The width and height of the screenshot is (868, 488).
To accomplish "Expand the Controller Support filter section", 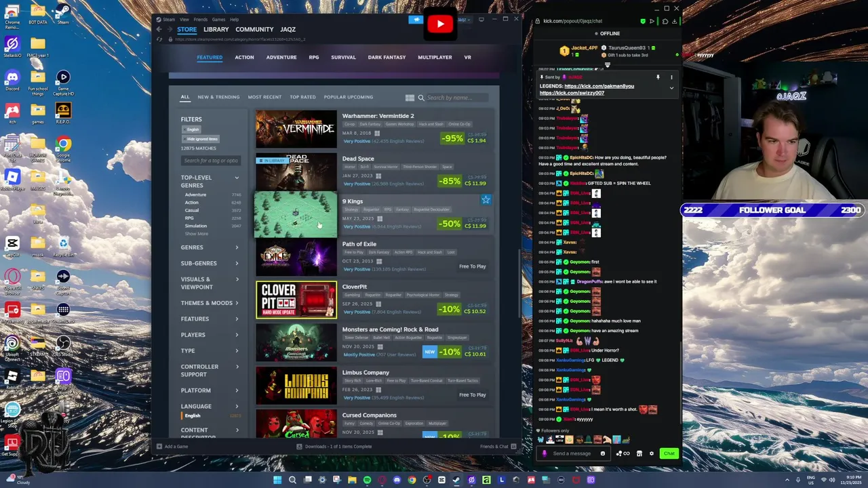I will [210, 370].
